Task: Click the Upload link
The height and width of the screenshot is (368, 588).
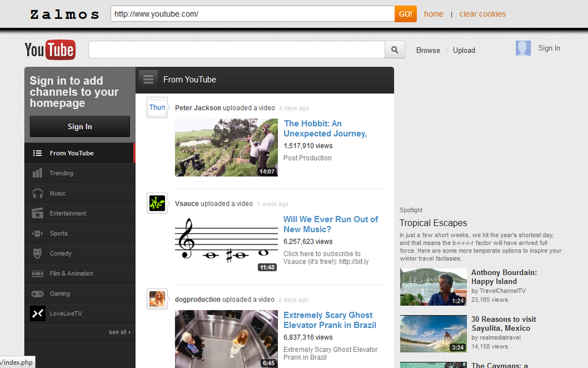Action: click(x=464, y=51)
